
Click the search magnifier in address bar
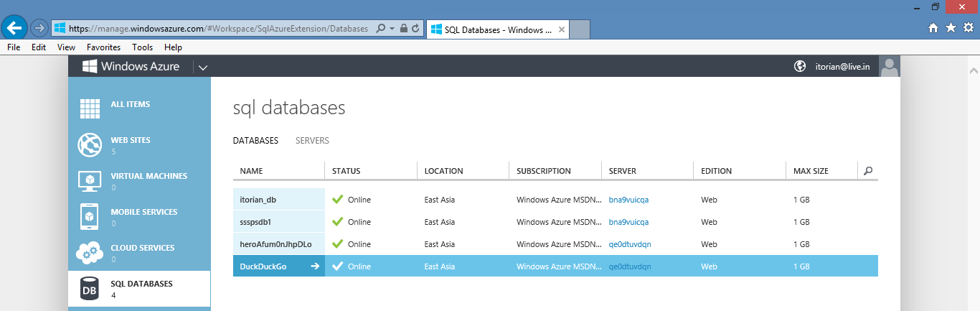coord(380,29)
